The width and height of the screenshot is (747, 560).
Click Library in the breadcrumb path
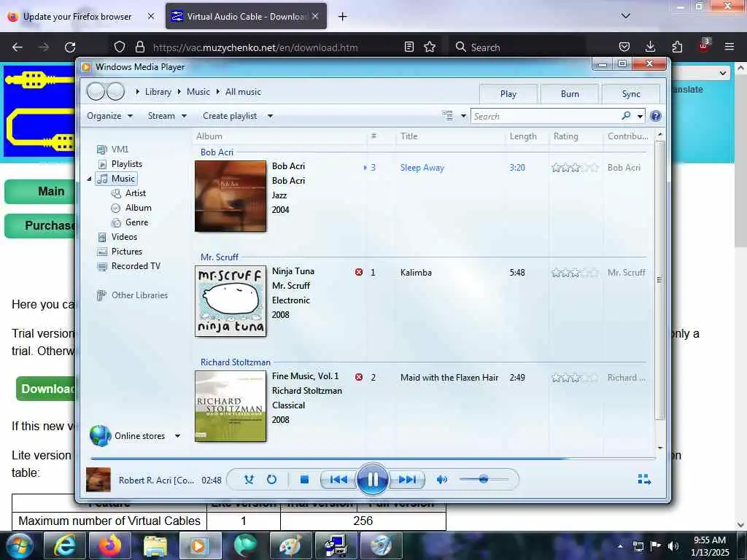[x=158, y=92]
